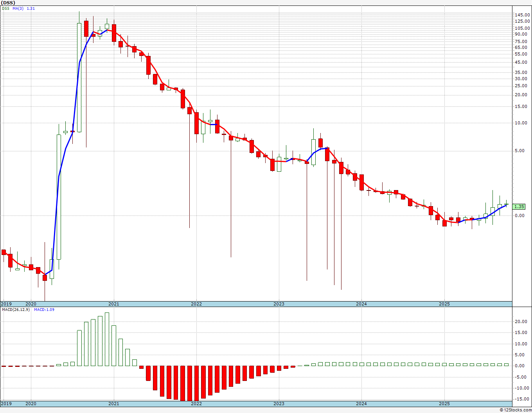Viewport: 532px width, 413px height.
Task: Click the (DSS) chart title
Action: coord(8,3)
